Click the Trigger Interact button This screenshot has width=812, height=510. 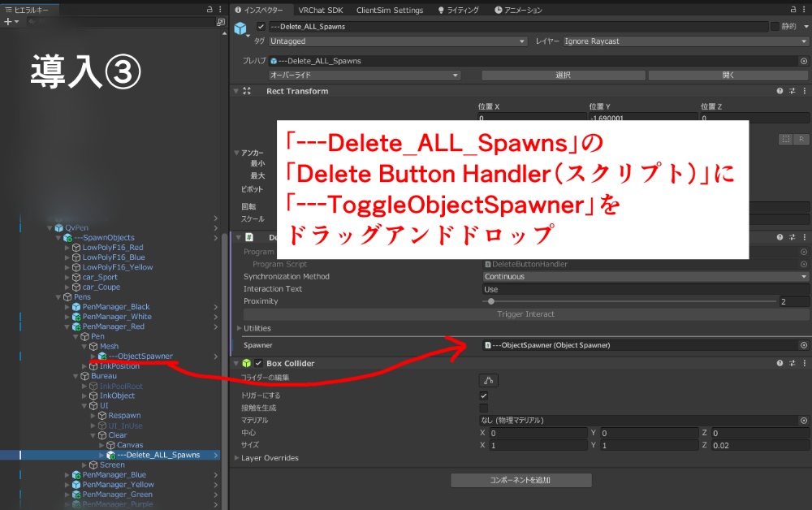tap(525, 314)
